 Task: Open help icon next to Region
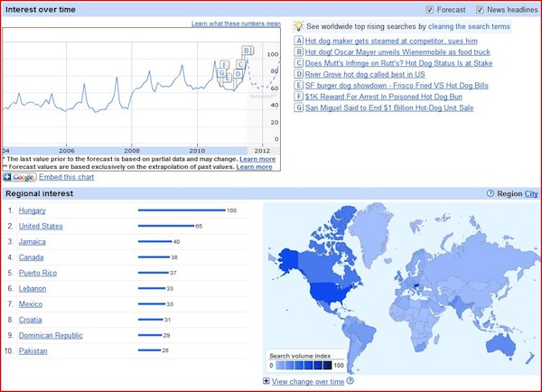[491, 193]
